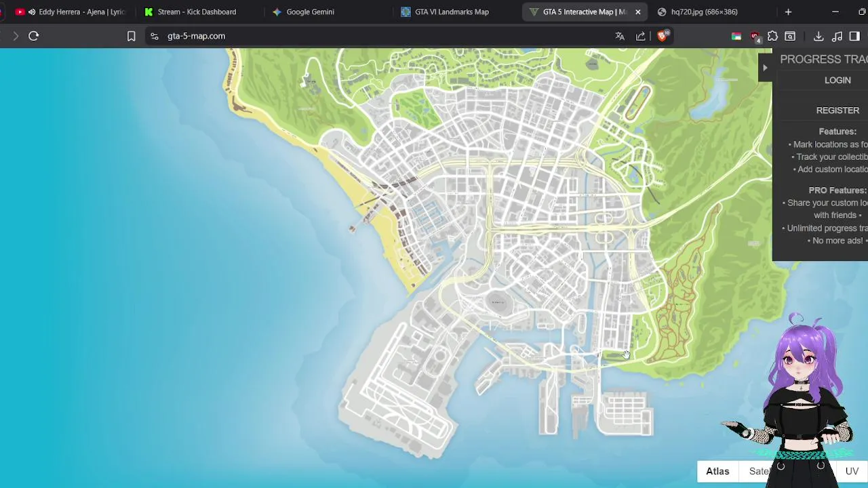Open the extensions puzzle-piece menu
This screenshot has height=488, width=868.
click(772, 36)
